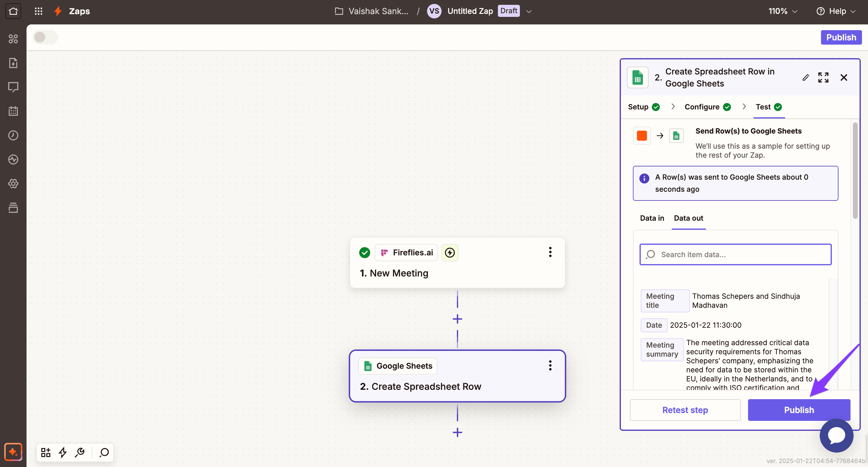Viewport: 868px width, 467px height.
Task: Open the Zap file icon in sidebar
Action: click(x=13, y=63)
